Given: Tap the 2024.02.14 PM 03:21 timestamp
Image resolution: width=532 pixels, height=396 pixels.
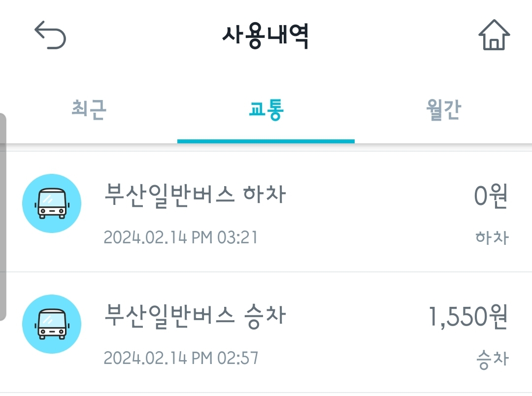Looking at the screenshot, I should 181,238.
